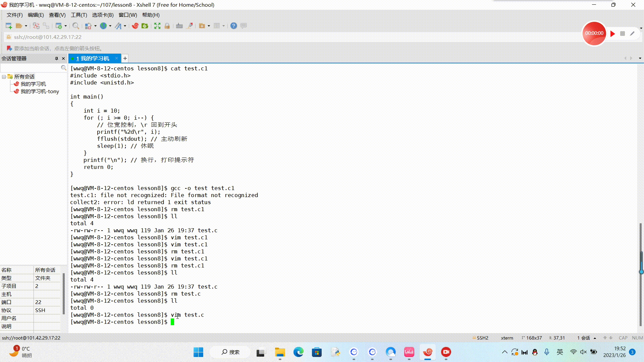This screenshot has width=644, height=362.
Task: Open the Find magnifier tool
Action: (x=76, y=26)
